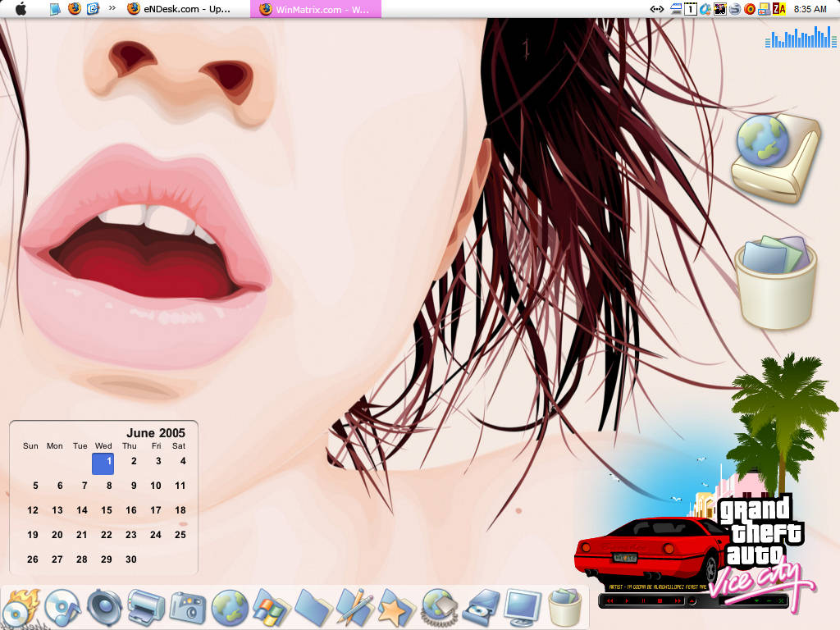
Task: Launch Firefox from quick launch bar
Action: pyautogui.click(x=74, y=8)
